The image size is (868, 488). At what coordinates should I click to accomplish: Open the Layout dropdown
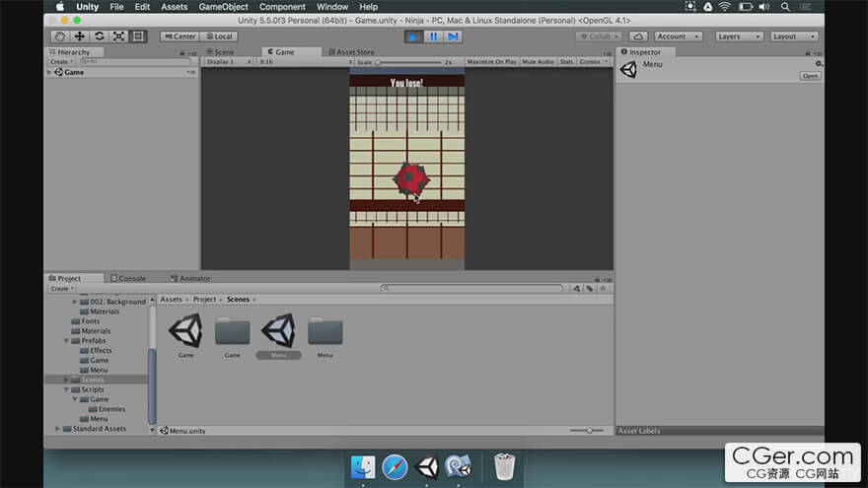pos(794,36)
